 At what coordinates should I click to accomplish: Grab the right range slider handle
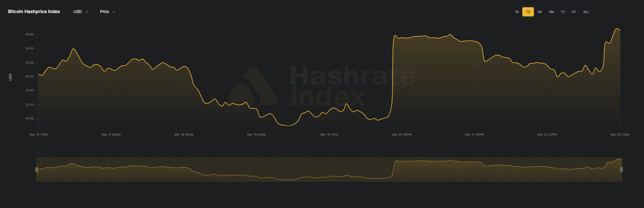click(621, 169)
